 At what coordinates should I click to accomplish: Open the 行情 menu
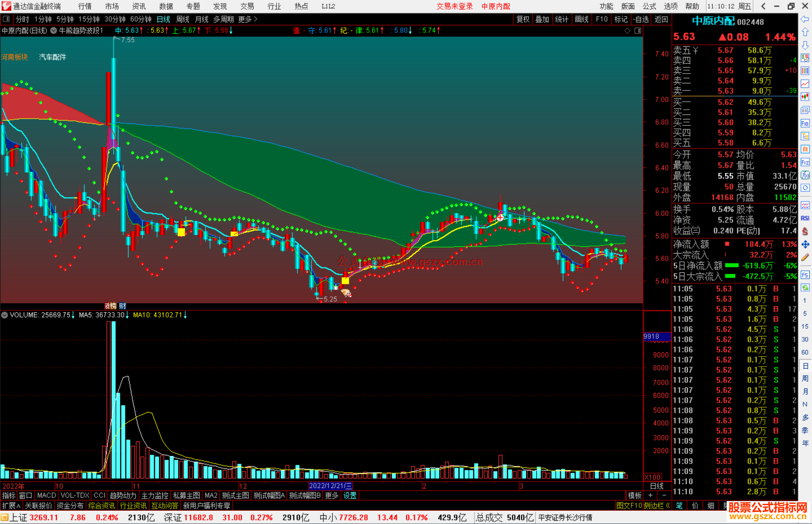point(85,6)
